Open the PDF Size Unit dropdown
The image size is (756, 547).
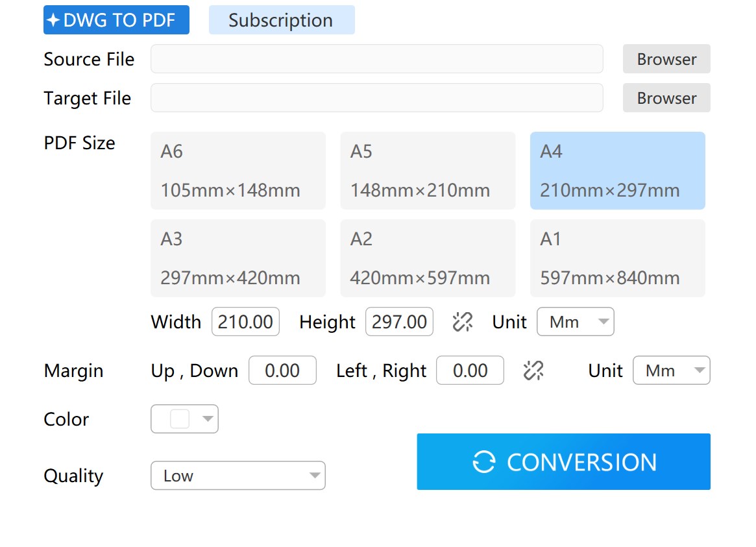coord(575,322)
